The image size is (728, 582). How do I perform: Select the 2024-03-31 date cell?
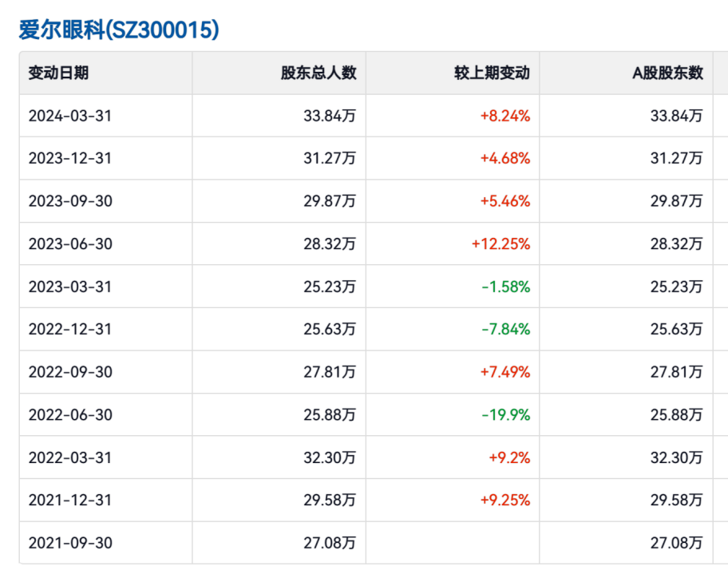pyautogui.click(x=70, y=116)
